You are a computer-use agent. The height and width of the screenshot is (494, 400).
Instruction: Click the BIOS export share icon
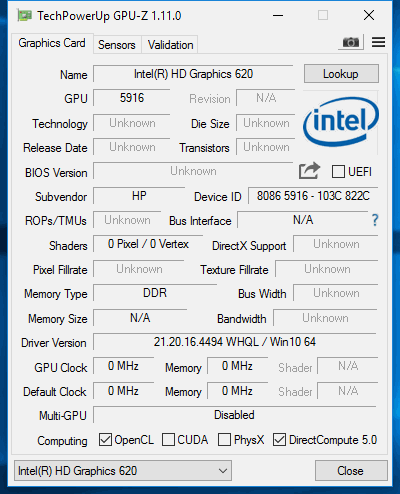click(309, 171)
